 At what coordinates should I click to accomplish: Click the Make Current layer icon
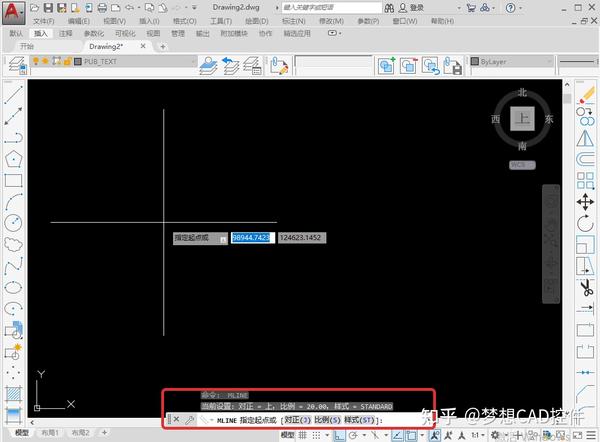point(209,65)
